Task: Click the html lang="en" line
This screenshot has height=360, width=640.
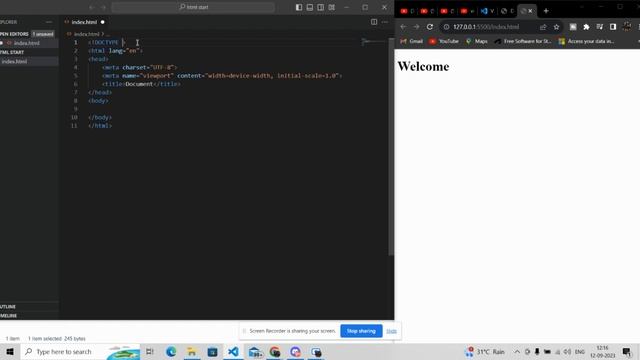Action: (x=115, y=51)
